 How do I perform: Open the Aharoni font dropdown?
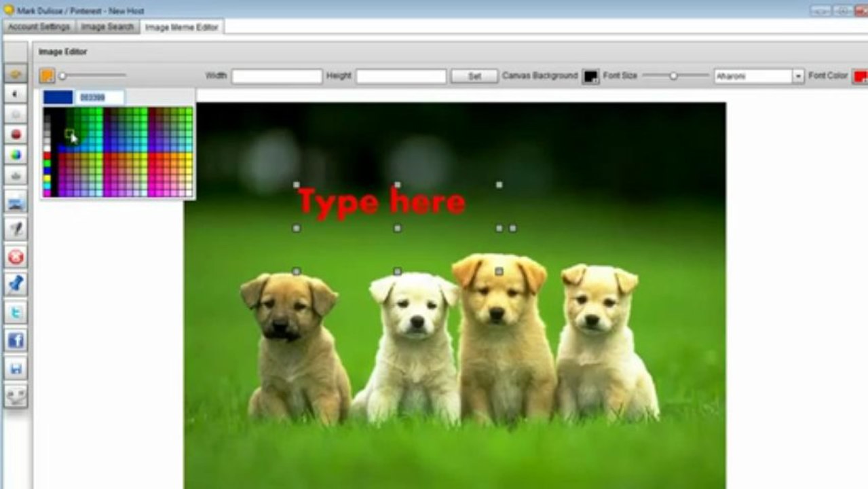(759, 76)
